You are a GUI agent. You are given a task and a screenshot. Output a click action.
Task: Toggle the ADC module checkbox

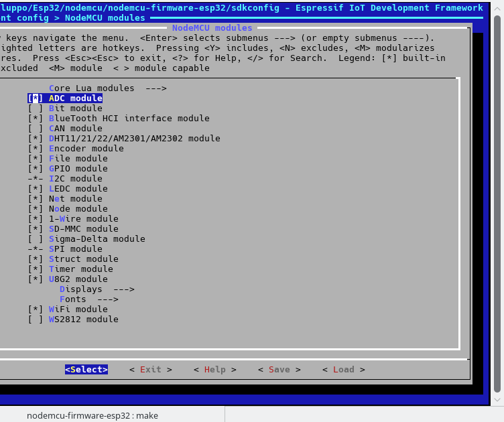(36, 98)
